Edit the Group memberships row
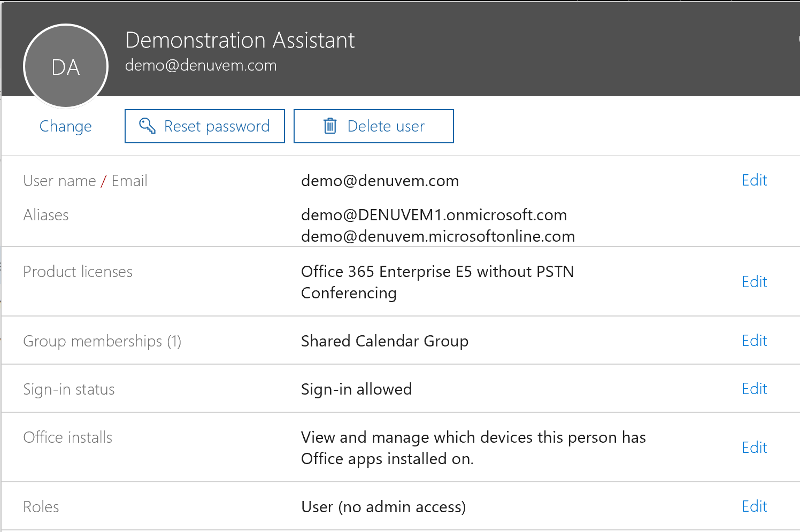Viewport: 800px width, 532px height. (754, 341)
